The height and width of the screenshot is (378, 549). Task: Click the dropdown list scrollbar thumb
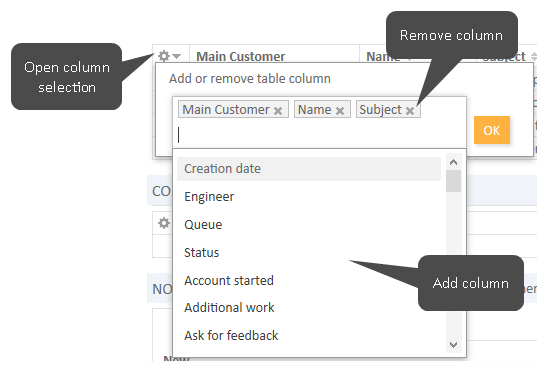coord(453,181)
